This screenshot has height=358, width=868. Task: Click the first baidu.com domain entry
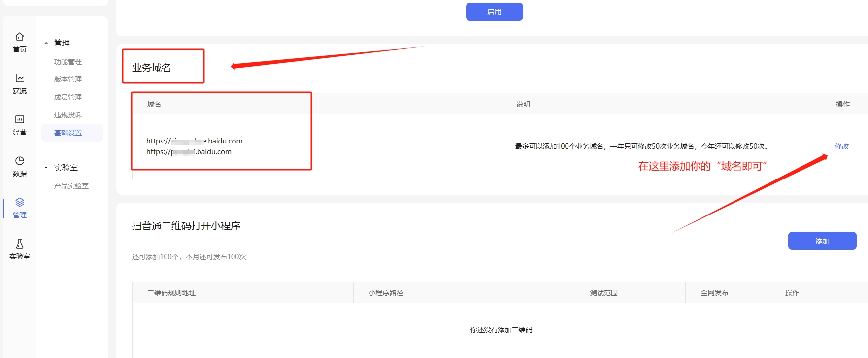(195, 141)
